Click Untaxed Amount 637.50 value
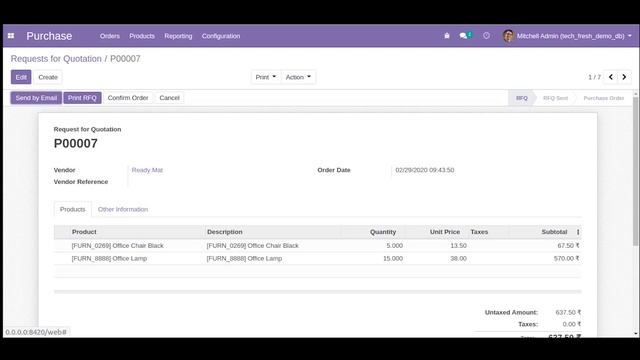This screenshot has height=360, width=640. click(568, 312)
